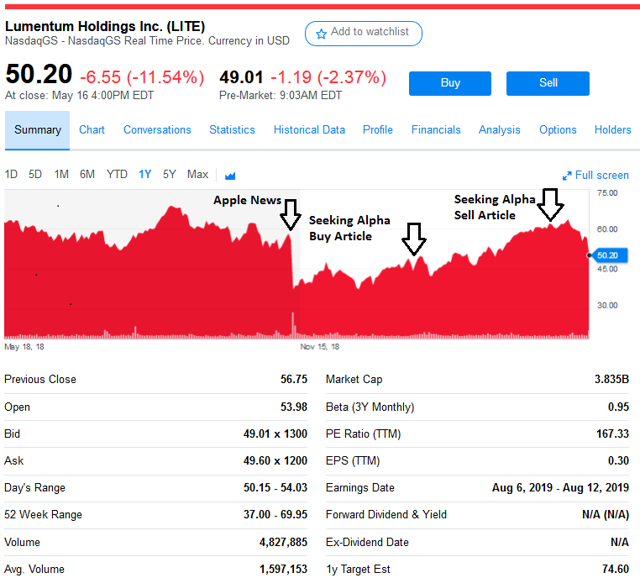Click the 50.20 closing price value
The image size is (640, 578).
point(39,74)
